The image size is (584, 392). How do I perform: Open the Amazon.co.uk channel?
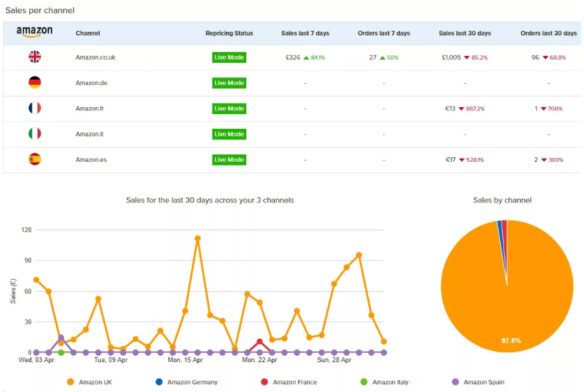[95, 57]
